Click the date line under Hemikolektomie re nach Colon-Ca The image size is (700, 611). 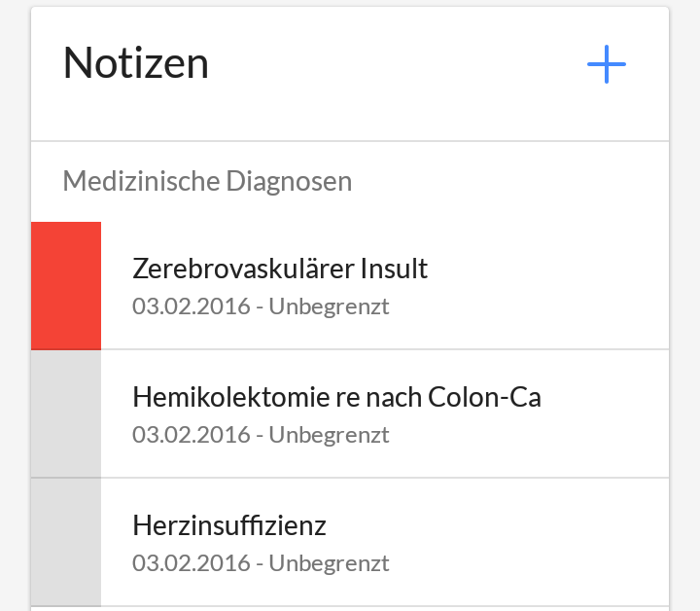point(261,435)
